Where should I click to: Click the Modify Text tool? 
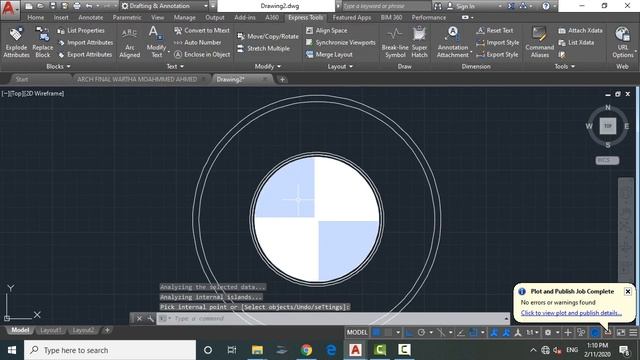click(156, 42)
